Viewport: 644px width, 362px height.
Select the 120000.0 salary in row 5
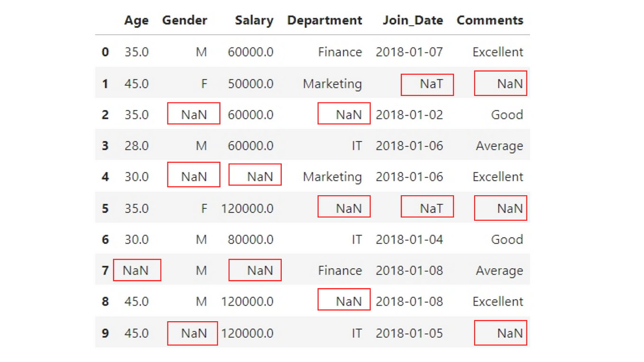click(247, 208)
